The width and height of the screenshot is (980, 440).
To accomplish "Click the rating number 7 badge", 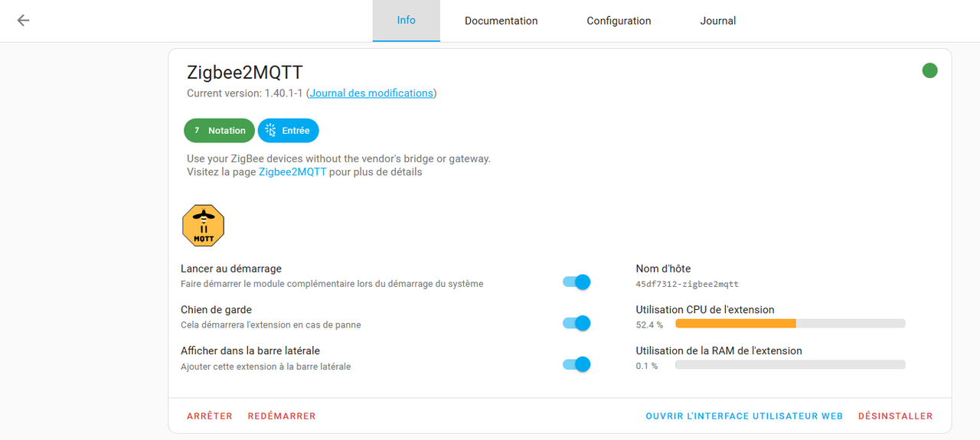I will (x=197, y=131).
